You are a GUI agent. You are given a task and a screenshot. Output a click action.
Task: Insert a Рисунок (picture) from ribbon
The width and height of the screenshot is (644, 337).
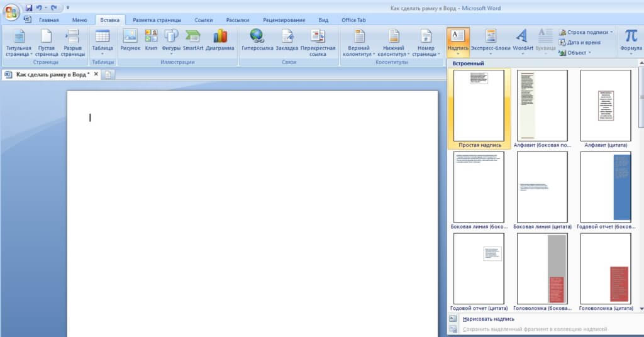click(x=130, y=41)
